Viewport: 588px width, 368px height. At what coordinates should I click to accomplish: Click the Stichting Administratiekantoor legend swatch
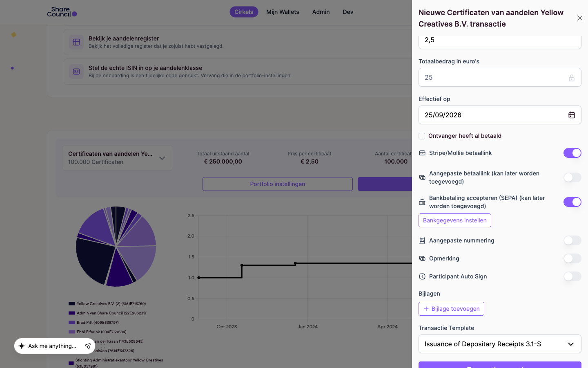(x=71, y=363)
